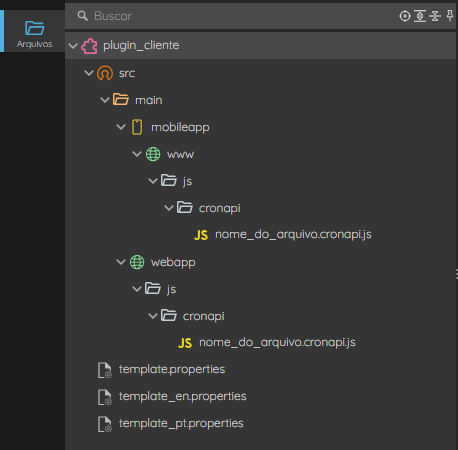Click the orange src source icon
The height and width of the screenshot is (450, 458).
coord(105,73)
